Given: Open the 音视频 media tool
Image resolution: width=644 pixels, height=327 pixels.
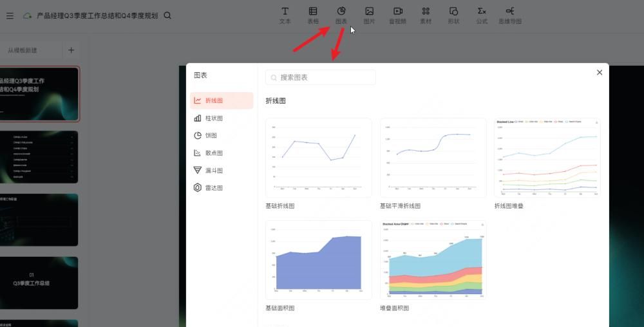Looking at the screenshot, I should (x=397, y=15).
